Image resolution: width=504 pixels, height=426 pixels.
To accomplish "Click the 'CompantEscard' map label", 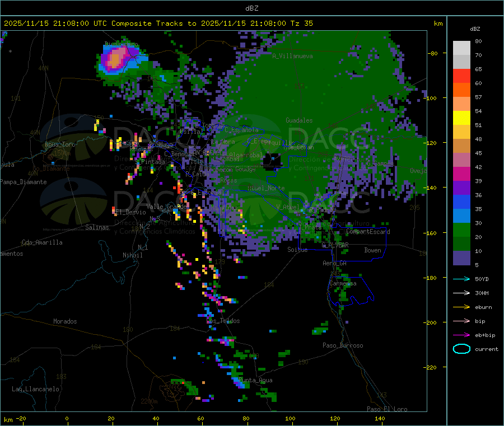I will tap(368, 232).
